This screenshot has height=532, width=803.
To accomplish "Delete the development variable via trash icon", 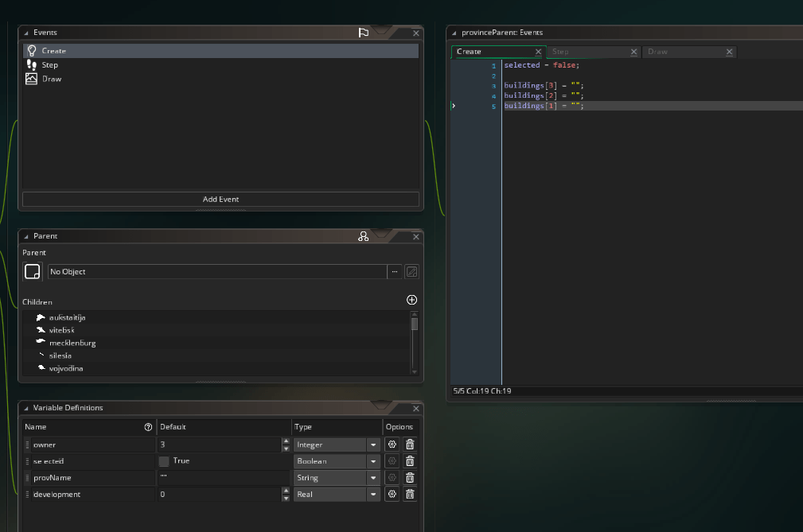I will 409,494.
